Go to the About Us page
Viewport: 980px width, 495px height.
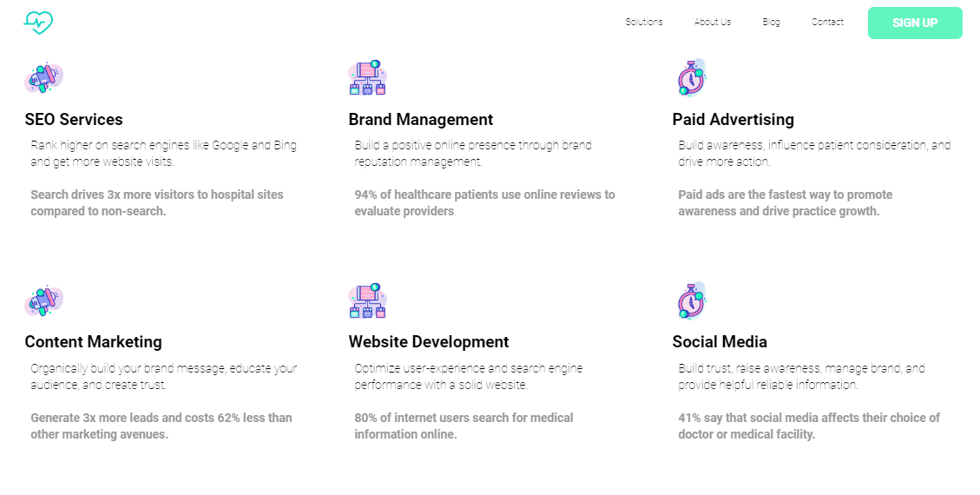click(712, 23)
